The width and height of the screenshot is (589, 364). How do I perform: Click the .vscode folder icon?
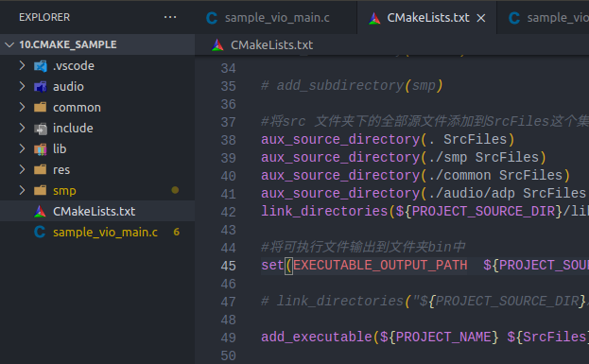click(x=41, y=66)
